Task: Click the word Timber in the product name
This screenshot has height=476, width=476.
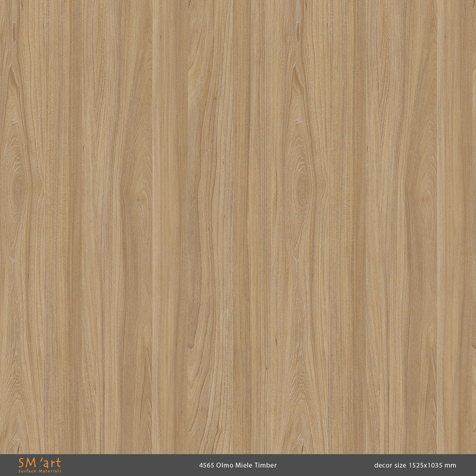Action: tap(267, 465)
